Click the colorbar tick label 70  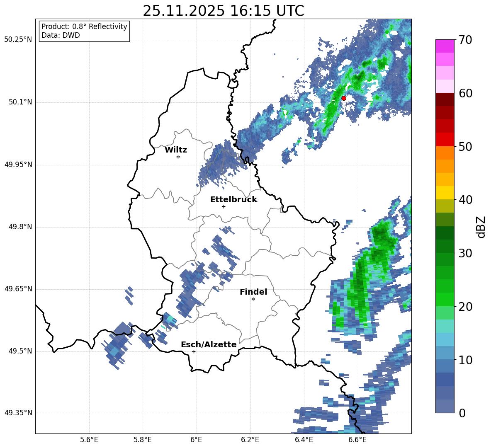click(465, 40)
